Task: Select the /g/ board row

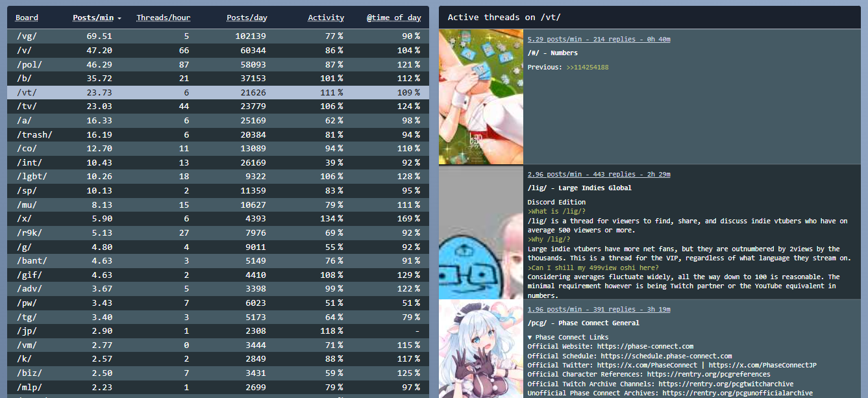Action: 218,247
